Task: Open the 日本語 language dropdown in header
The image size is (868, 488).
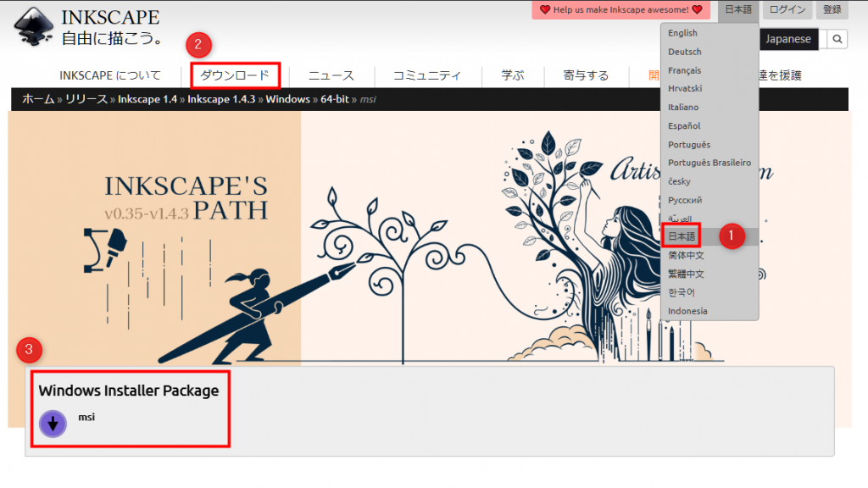Action: pyautogui.click(x=737, y=10)
